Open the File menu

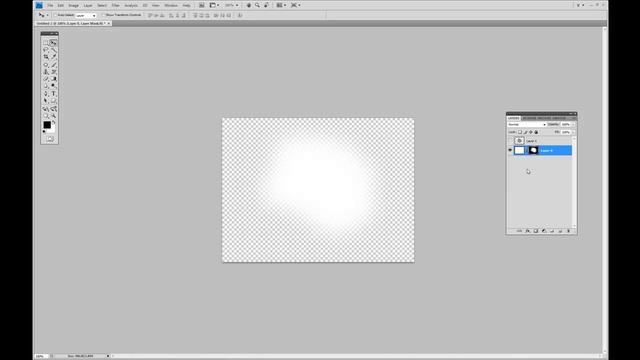(50, 6)
